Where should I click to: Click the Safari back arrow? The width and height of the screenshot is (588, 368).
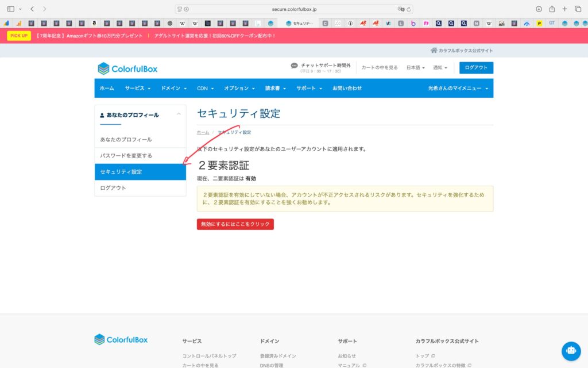tap(32, 9)
